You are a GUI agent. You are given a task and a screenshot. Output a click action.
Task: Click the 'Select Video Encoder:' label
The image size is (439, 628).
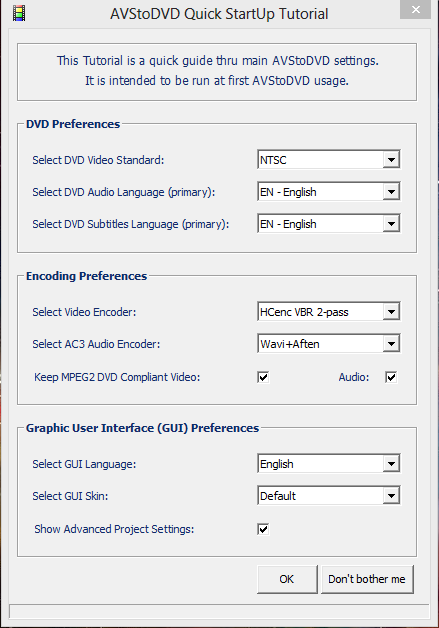coord(84,312)
